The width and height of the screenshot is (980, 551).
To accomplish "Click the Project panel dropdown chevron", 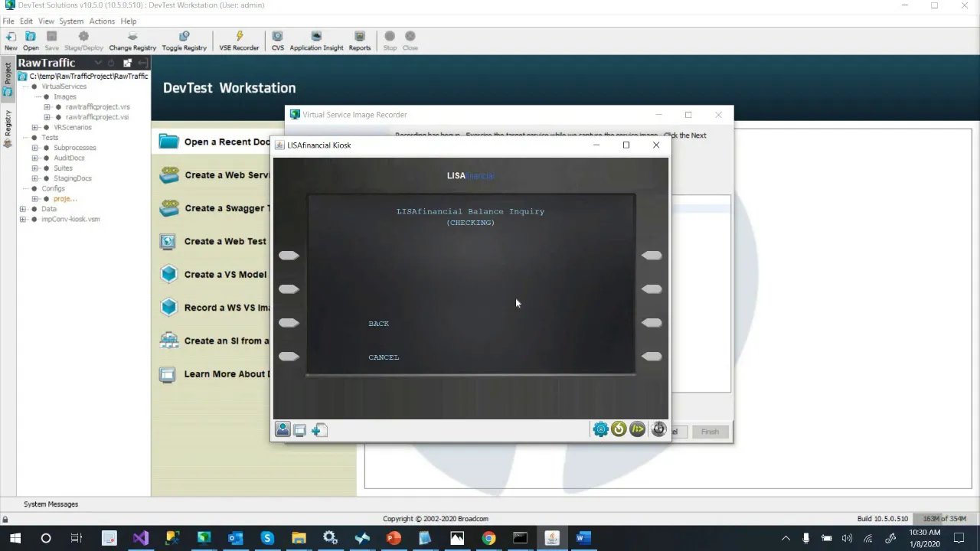I will [x=98, y=63].
